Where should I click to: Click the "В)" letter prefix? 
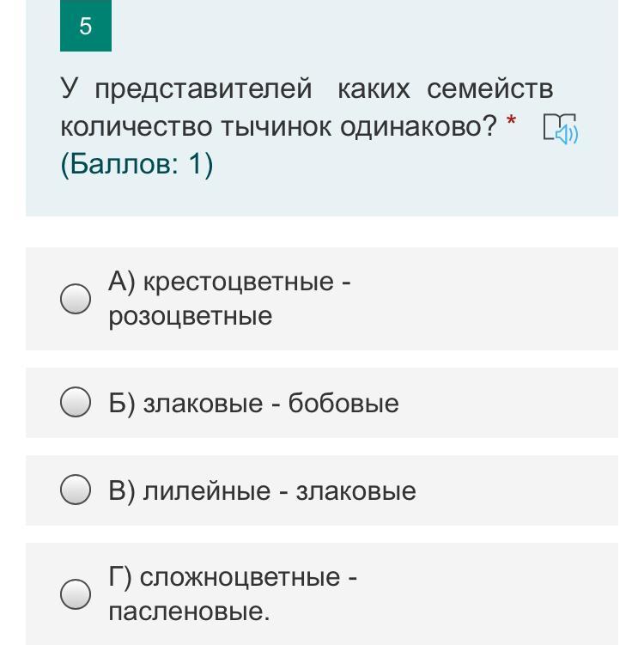coord(122,490)
